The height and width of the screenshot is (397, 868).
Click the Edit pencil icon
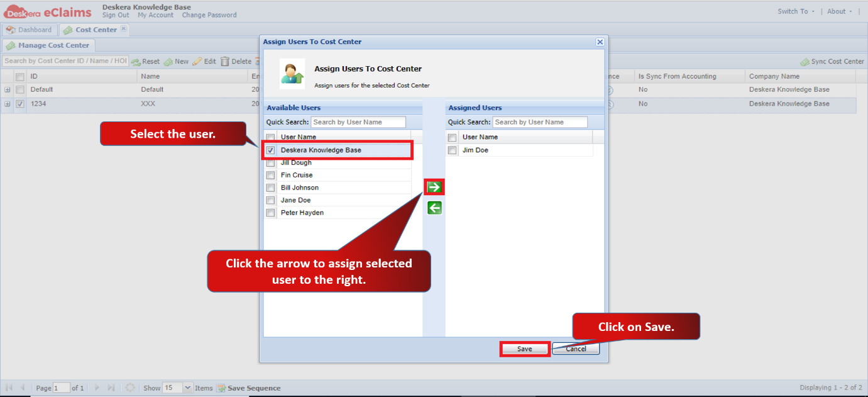coord(197,62)
